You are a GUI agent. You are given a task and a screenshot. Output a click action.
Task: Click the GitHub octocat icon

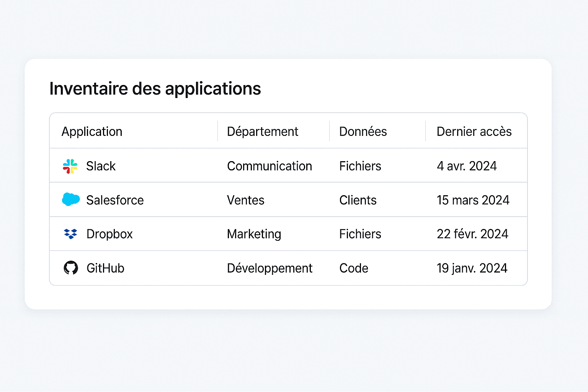[71, 268]
